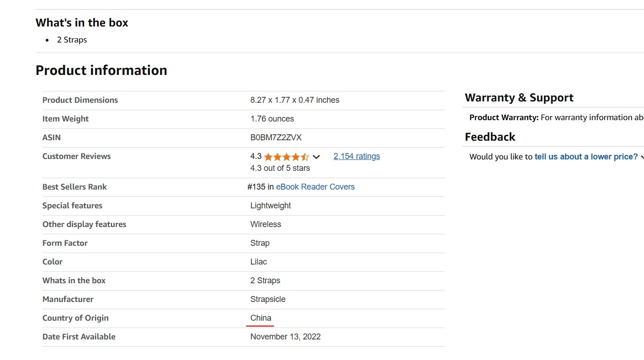Viewport: 644px width, 360px height.
Task: Click the Product Dimensions value
Action: (295, 100)
